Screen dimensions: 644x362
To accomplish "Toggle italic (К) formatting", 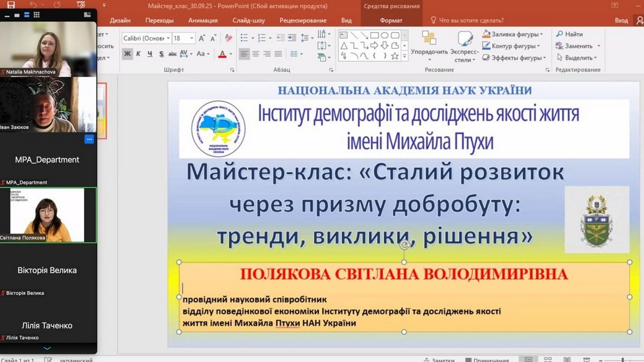I will [138, 54].
